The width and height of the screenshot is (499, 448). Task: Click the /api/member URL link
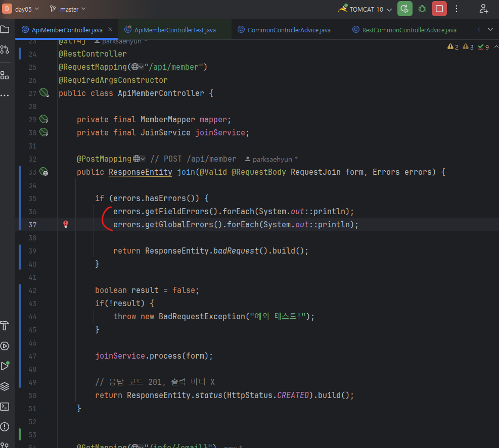[x=173, y=67]
